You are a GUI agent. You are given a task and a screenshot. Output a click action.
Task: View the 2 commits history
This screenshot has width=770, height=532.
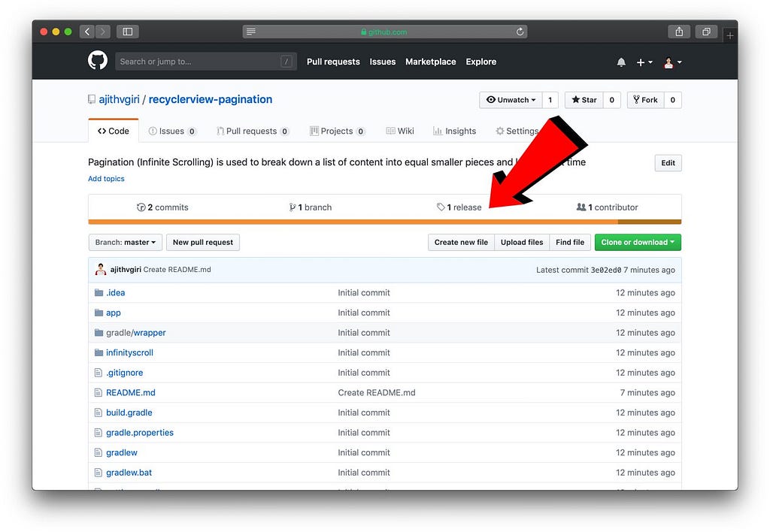pos(162,207)
